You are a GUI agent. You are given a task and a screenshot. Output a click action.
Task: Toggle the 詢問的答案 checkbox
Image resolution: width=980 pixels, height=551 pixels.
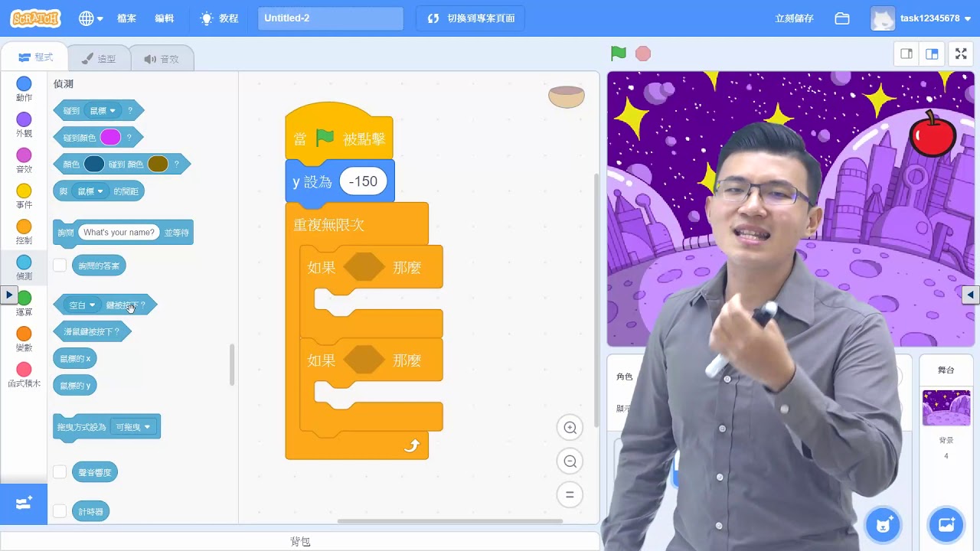pos(60,266)
